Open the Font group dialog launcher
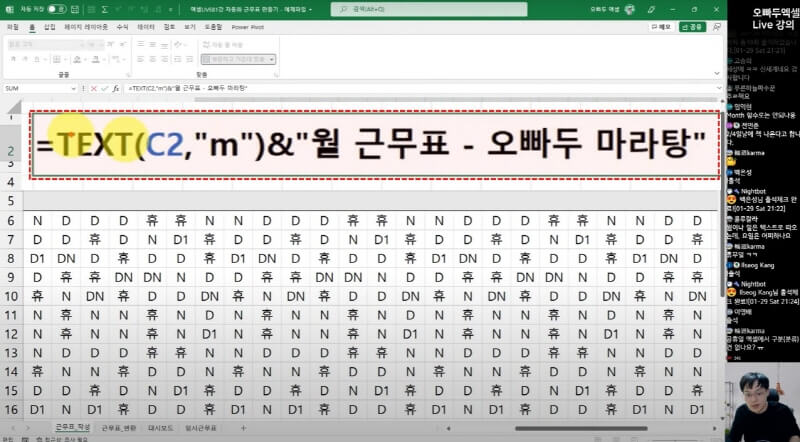The width and height of the screenshot is (800, 442). pyautogui.click(x=127, y=75)
